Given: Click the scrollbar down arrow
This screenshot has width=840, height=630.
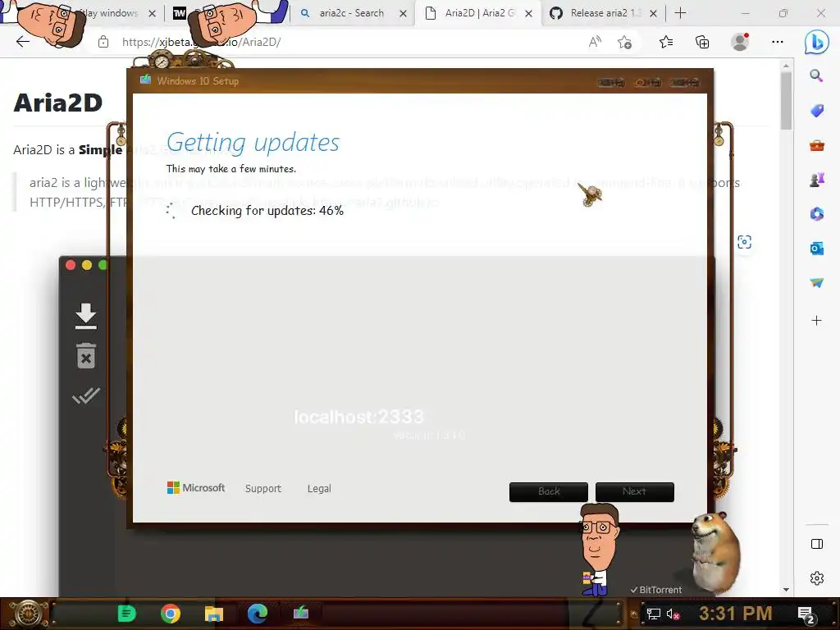Looking at the screenshot, I should pyautogui.click(x=786, y=589).
